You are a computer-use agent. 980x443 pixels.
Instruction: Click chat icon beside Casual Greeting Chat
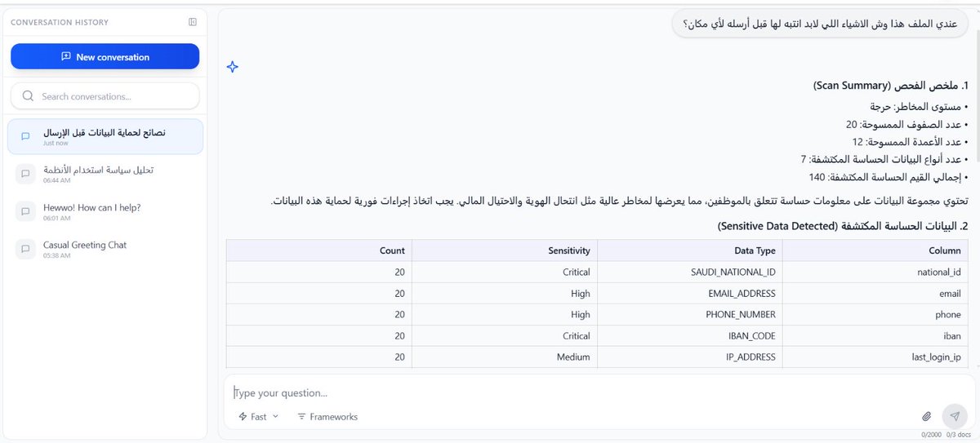point(25,249)
